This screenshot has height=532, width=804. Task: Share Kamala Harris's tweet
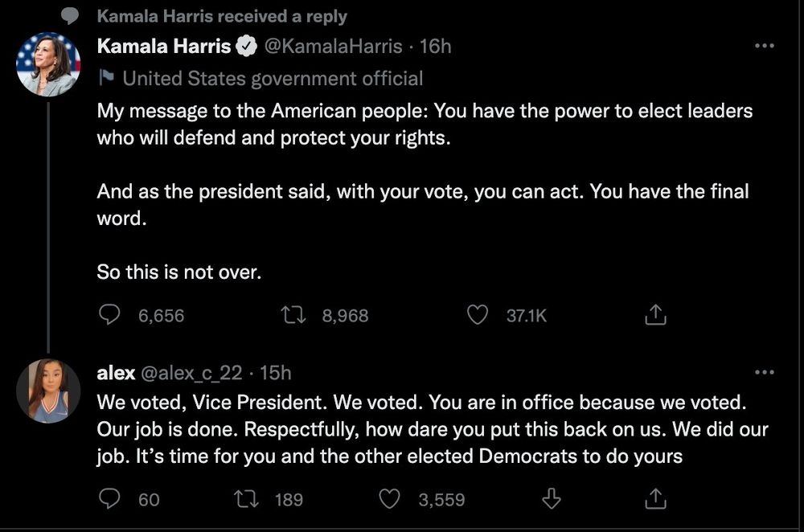click(x=656, y=315)
